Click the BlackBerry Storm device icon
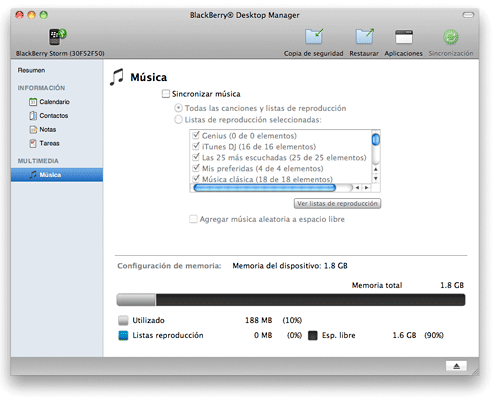500x400 pixels. (58, 37)
